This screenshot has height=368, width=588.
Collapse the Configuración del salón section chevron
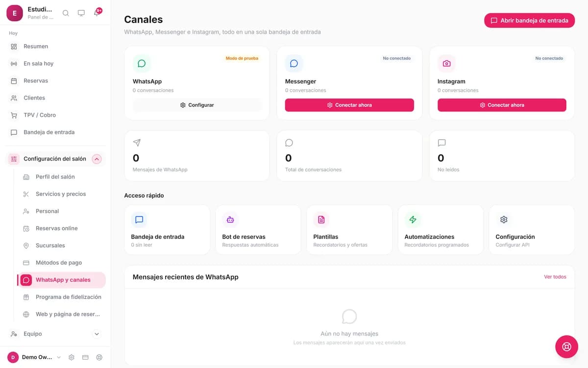click(x=97, y=159)
